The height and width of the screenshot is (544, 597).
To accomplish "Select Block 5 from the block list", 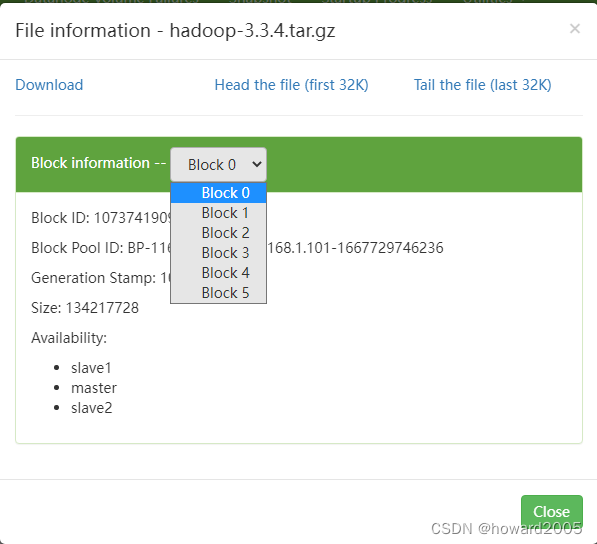I will [x=218, y=293].
